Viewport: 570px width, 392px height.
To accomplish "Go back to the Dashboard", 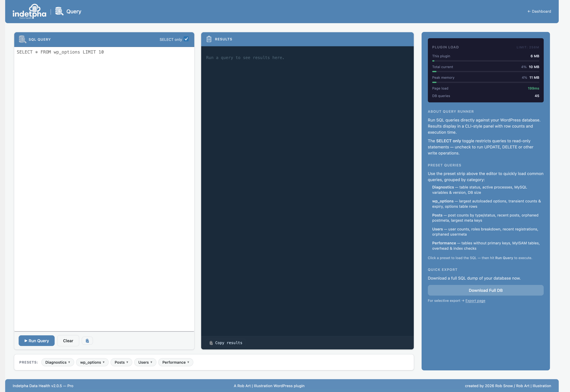I will [x=539, y=11].
